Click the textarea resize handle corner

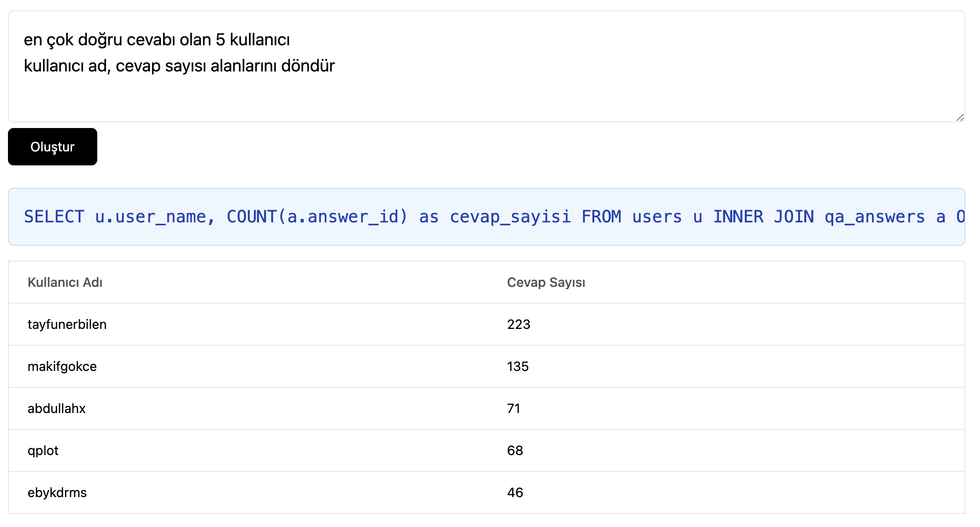pyautogui.click(x=959, y=117)
